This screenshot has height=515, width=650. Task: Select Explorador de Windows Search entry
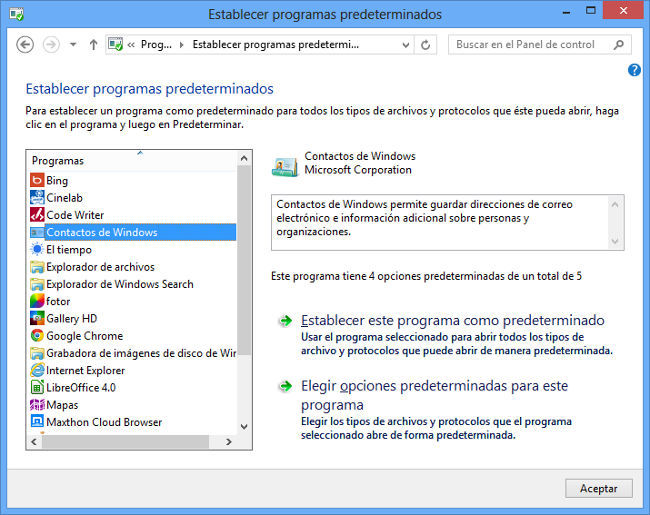click(120, 284)
